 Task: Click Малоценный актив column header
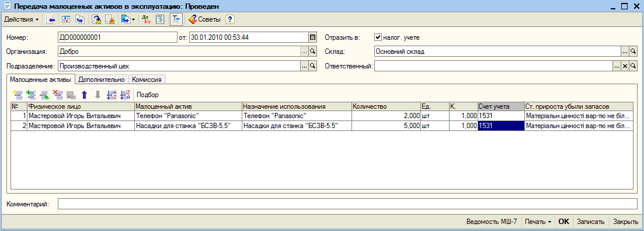tap(187, 106)
